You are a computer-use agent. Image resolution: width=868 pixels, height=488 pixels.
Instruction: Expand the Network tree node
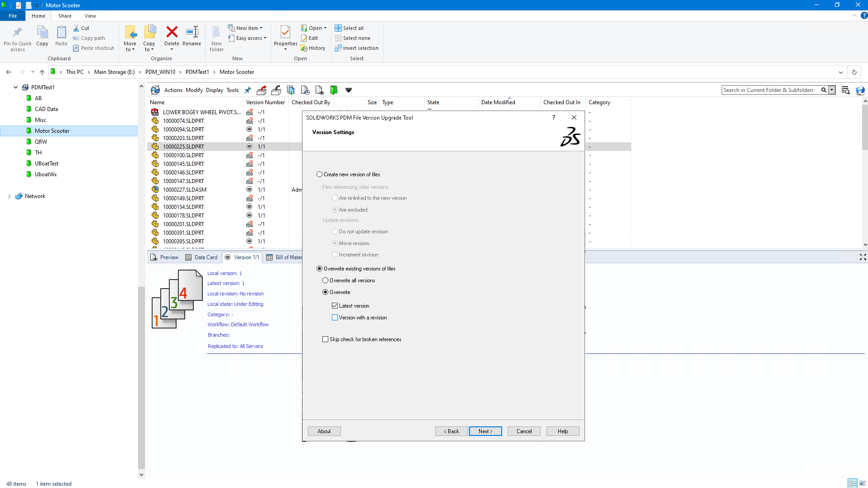click(x=9, y=196)
